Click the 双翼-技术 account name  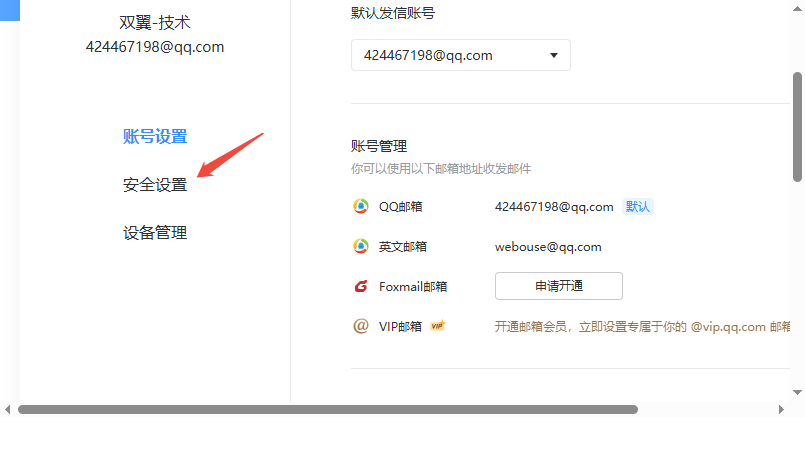[x=155, y=23]
